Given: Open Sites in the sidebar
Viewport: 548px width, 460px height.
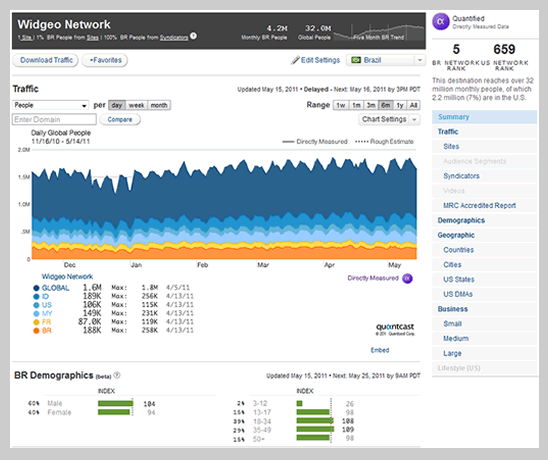Looking at the screenshot, I should click(x=484, y=146).
